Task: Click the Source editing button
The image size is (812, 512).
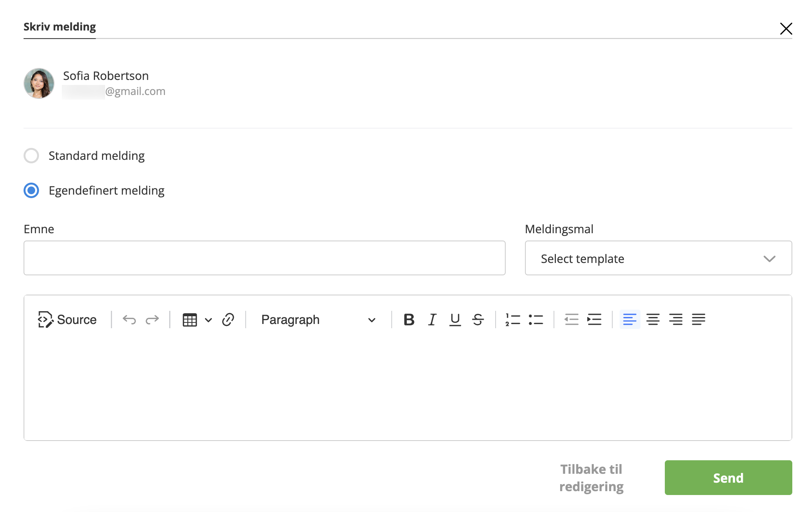Action: tap(67, 320)
